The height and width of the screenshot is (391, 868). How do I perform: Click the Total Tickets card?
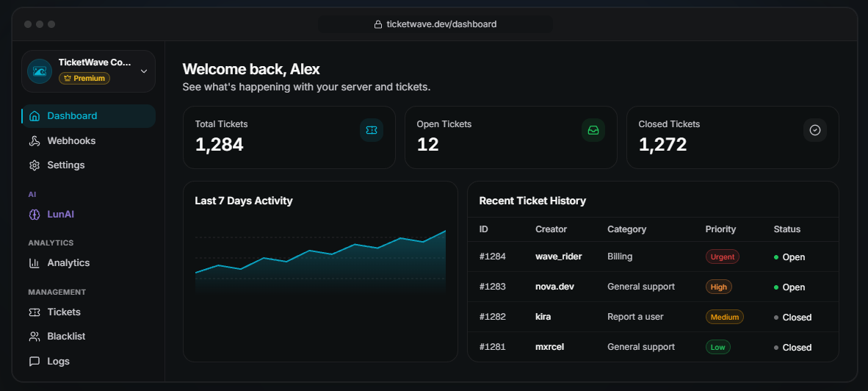coord(289,137)
